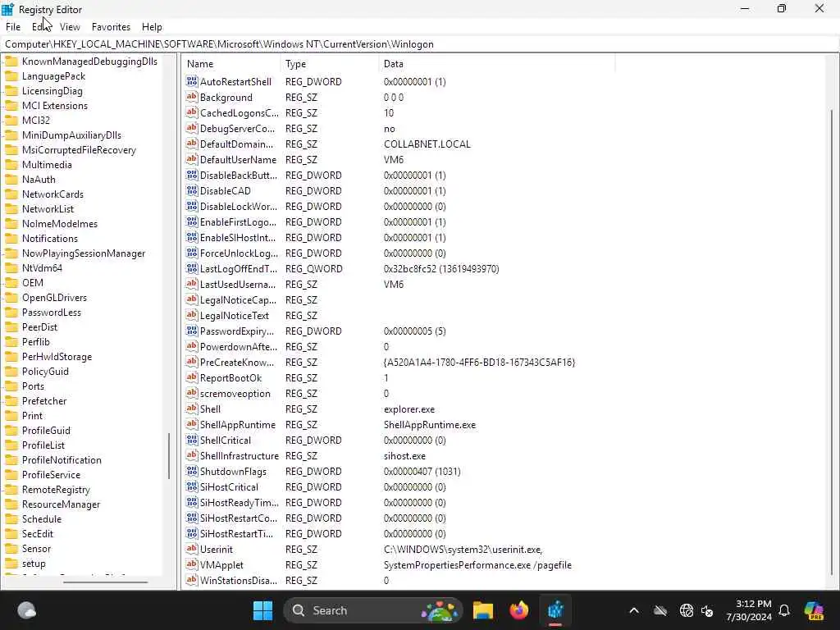
Task: Open the Edit menu
Action: 41,27
